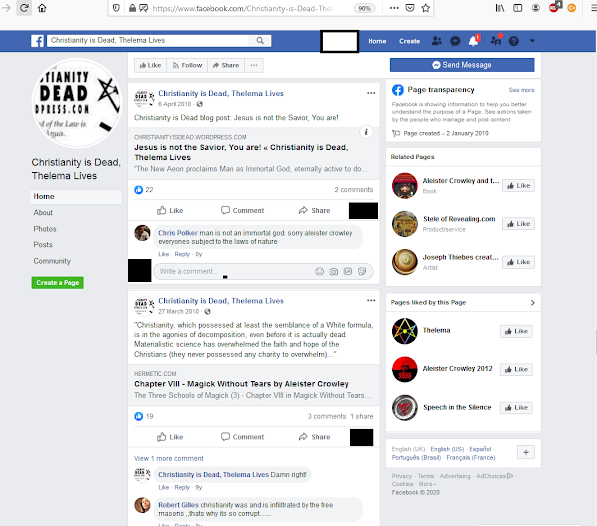
Task: Expand Pages liked by this Page chevron
Action: point(532,303)
